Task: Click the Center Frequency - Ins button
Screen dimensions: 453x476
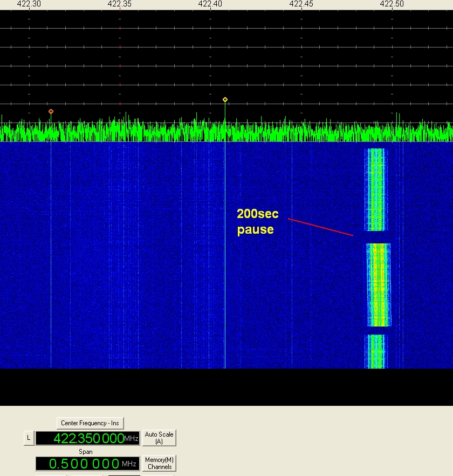Action: [90, 423]
